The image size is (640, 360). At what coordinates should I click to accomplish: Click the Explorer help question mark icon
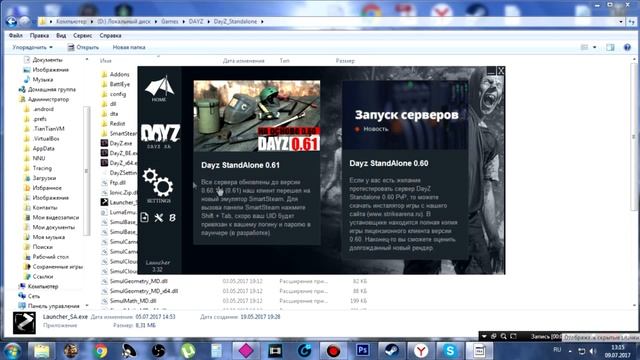[x=627, y=47]
